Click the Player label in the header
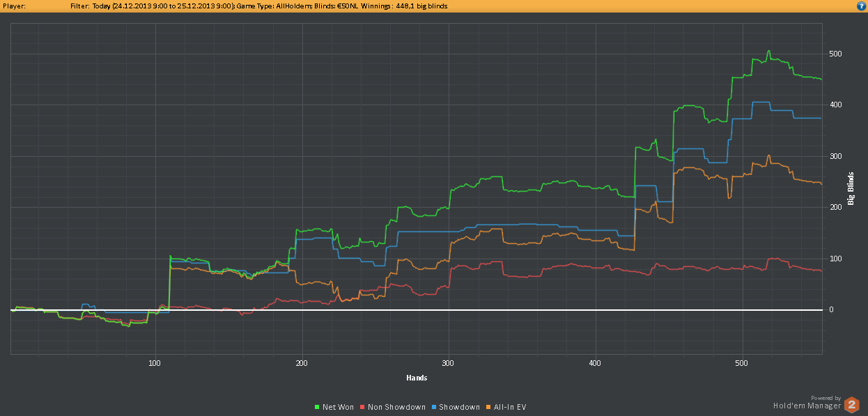The image size is (868, 416). 14,6
